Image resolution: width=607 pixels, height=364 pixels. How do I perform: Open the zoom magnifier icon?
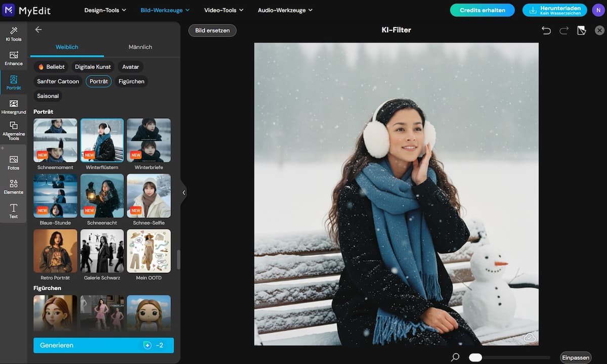[x=456, y=356]
